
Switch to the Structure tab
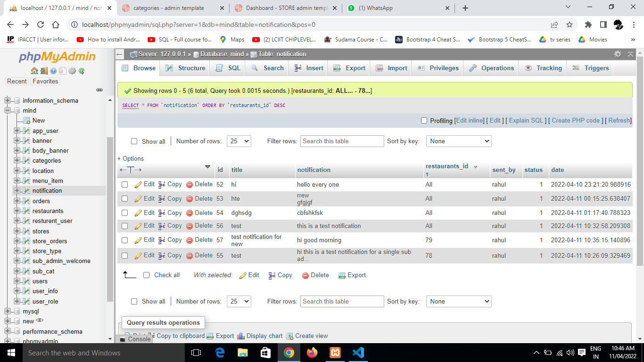[x=185, y=68]
